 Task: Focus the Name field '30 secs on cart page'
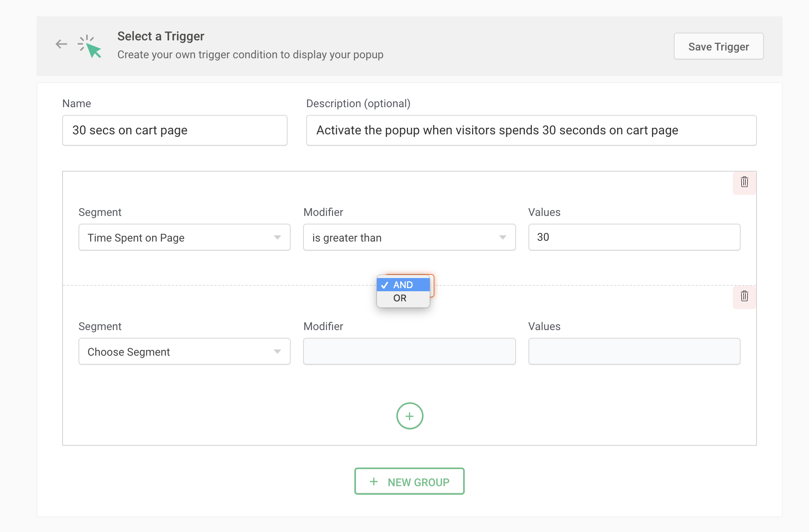point(174,130)
